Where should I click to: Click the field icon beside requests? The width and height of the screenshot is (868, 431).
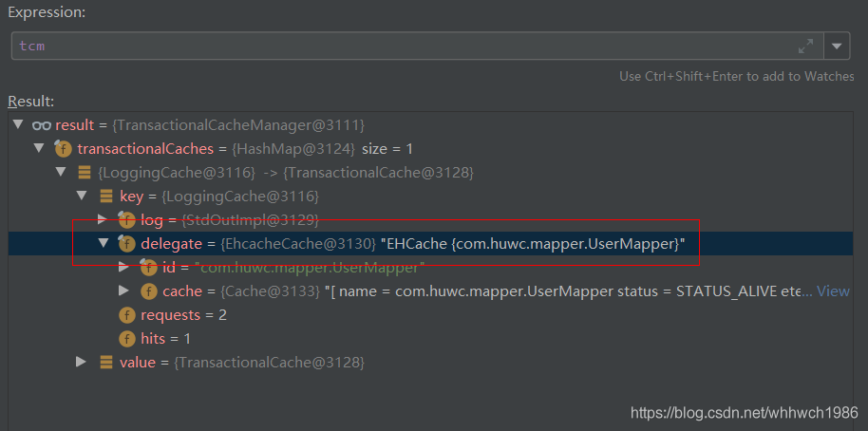tap(126, 315)
